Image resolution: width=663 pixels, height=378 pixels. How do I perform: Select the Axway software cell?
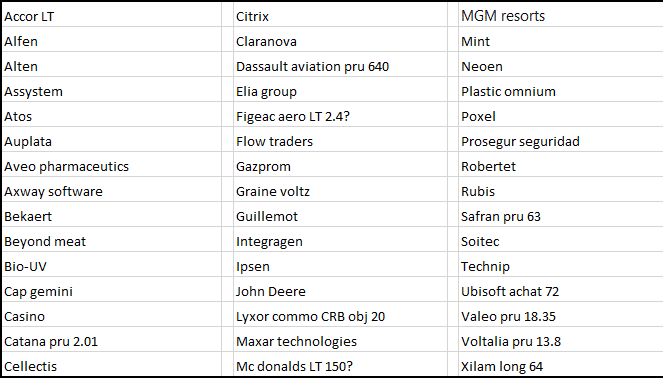coord(112,191)
